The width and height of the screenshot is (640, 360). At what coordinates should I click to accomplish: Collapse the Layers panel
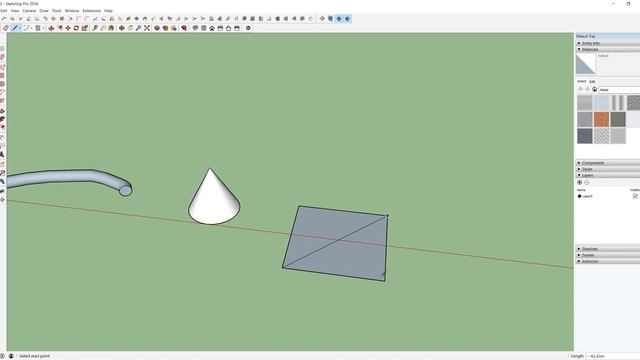[608, 175]
